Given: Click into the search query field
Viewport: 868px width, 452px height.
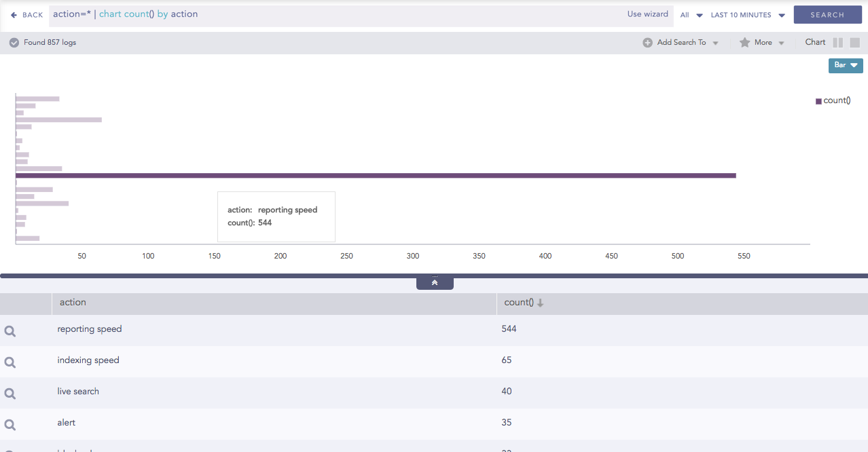Looking at the screenshot, I should [340, 14].
